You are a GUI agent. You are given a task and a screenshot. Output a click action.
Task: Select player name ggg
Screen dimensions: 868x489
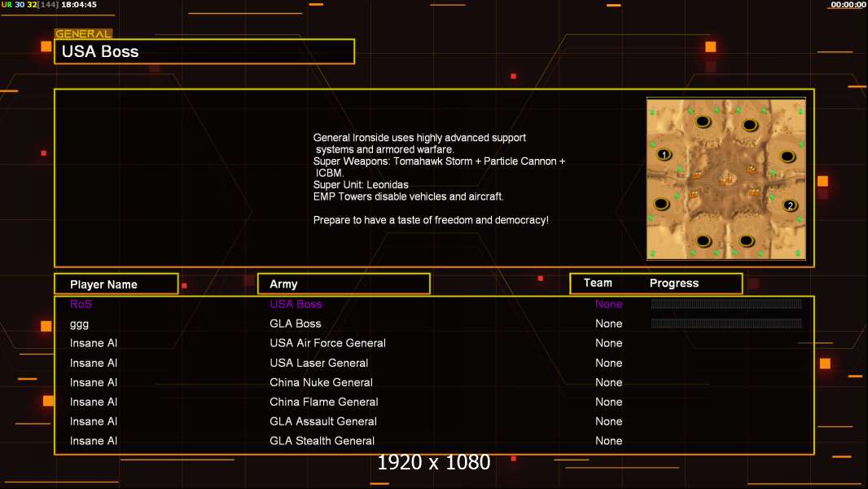point(79,324)
